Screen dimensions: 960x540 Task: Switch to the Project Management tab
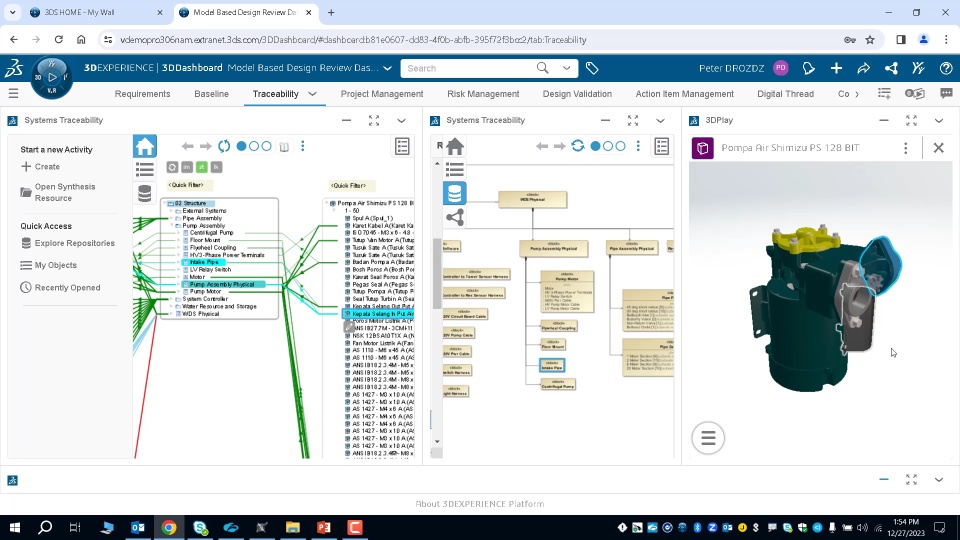(x=381, y=94)
